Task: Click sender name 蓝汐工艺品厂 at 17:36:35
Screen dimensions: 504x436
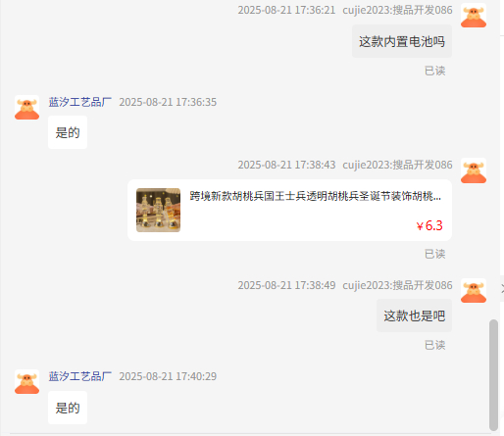Action: coord(80,102)
